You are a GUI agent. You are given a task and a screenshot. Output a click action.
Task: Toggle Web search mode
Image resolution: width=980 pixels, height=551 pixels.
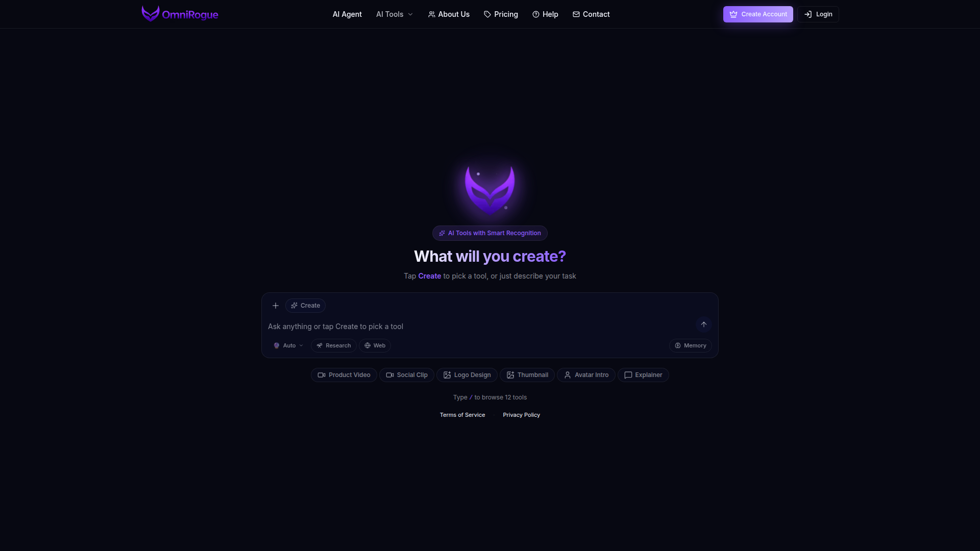click(x=375, y=345)
